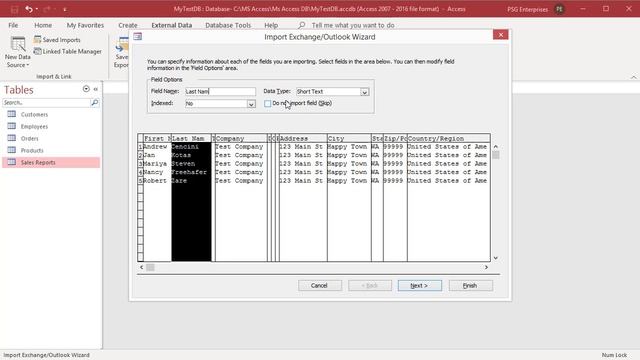Click the Save icon in title bar
Viewport: 640px width, 360px height.
(x=14, y=9)
